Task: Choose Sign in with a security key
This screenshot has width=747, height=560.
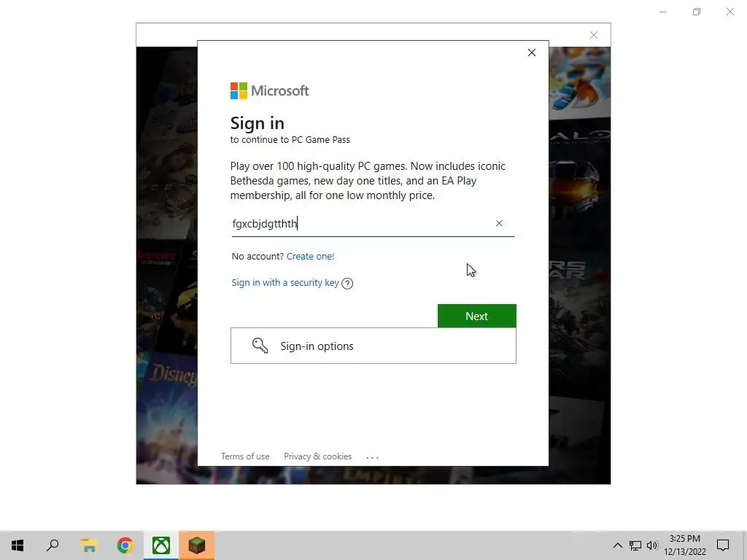Action: [285, 283]
